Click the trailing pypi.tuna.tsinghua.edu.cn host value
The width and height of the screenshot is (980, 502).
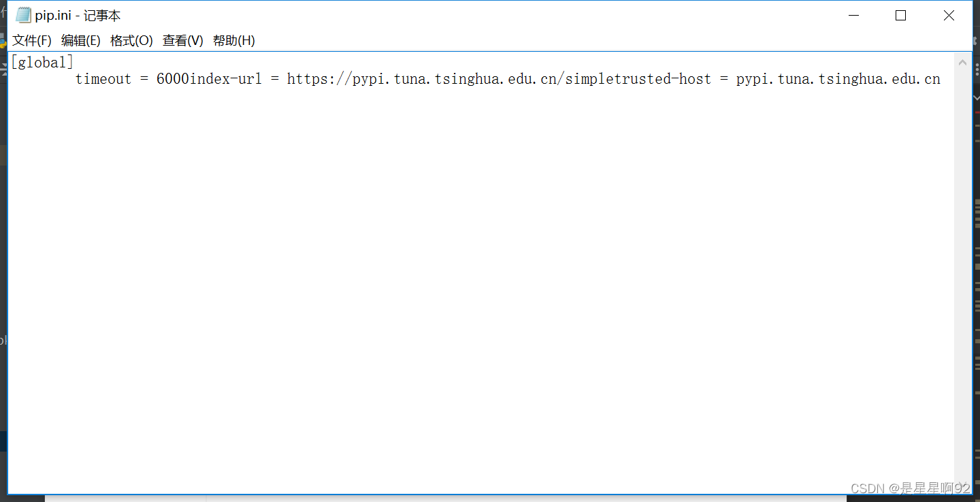pyautogui.click(x=838, y=79)
